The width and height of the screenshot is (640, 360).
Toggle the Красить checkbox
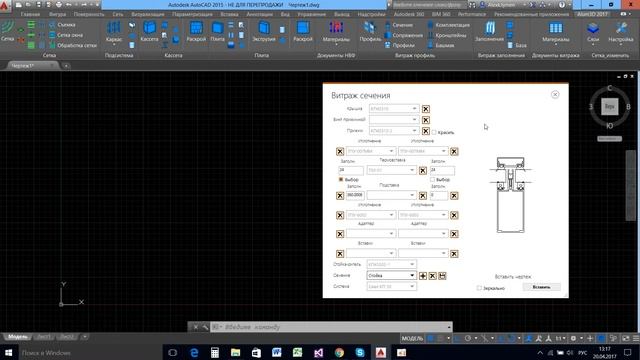[x=434, y=132]
